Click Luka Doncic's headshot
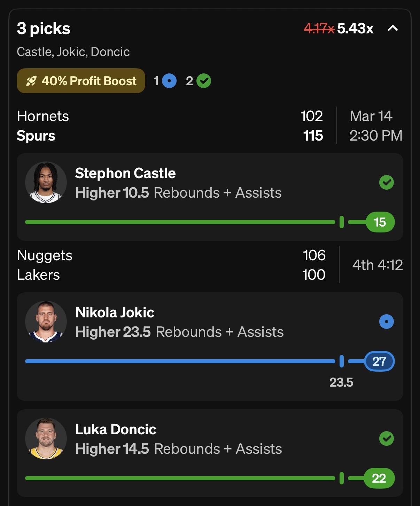 [46, 438]
